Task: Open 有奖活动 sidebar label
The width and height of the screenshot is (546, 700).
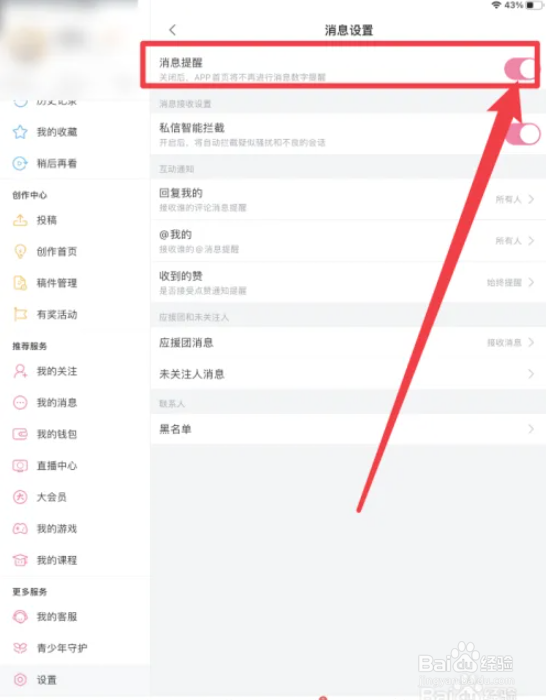Action: click(57, 314)
